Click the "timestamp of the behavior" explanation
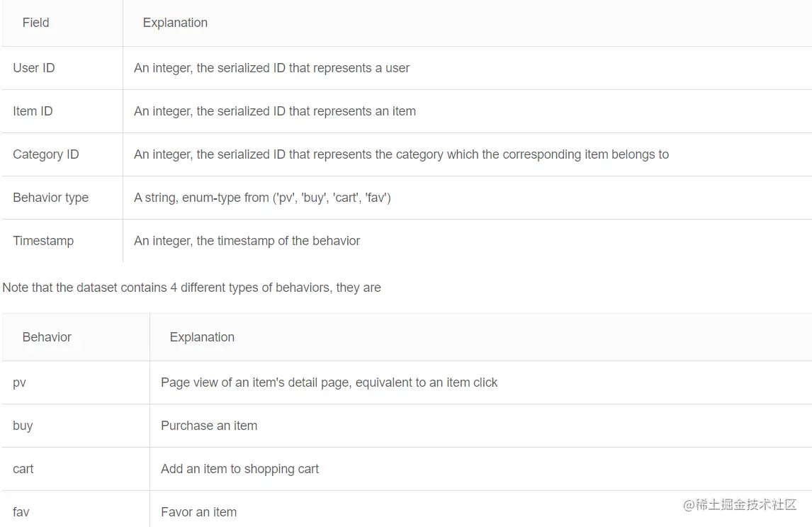This screenshot has height=527, width=812. (247, 241)
